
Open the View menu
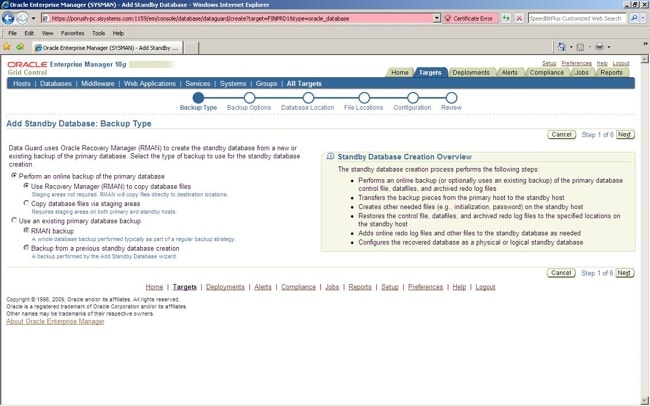click(47, 33)
